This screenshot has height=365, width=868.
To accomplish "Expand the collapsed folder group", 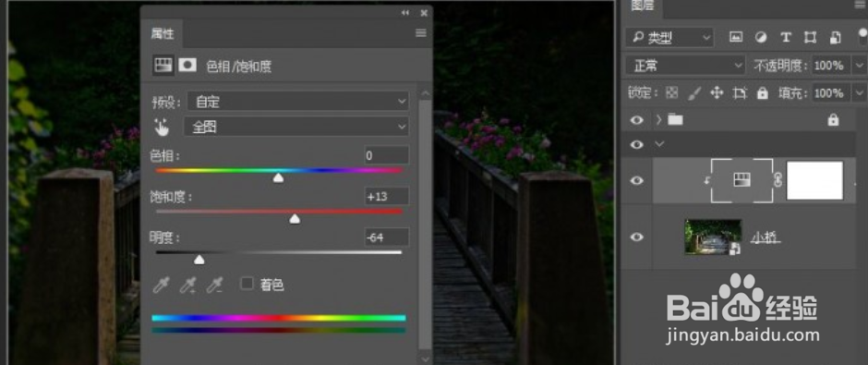I will (x=658, y=119).
